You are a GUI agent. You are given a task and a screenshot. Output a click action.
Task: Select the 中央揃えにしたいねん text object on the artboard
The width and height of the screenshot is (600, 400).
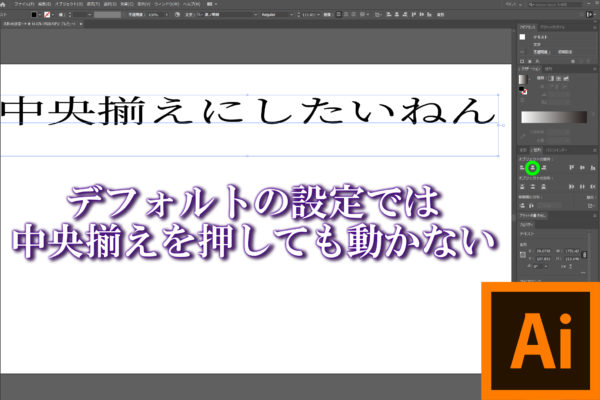coord(248,111)
